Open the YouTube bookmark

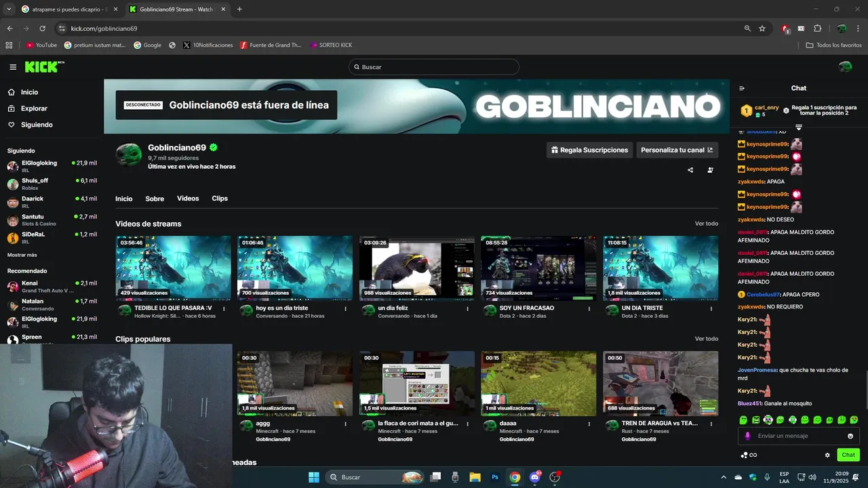41,45
